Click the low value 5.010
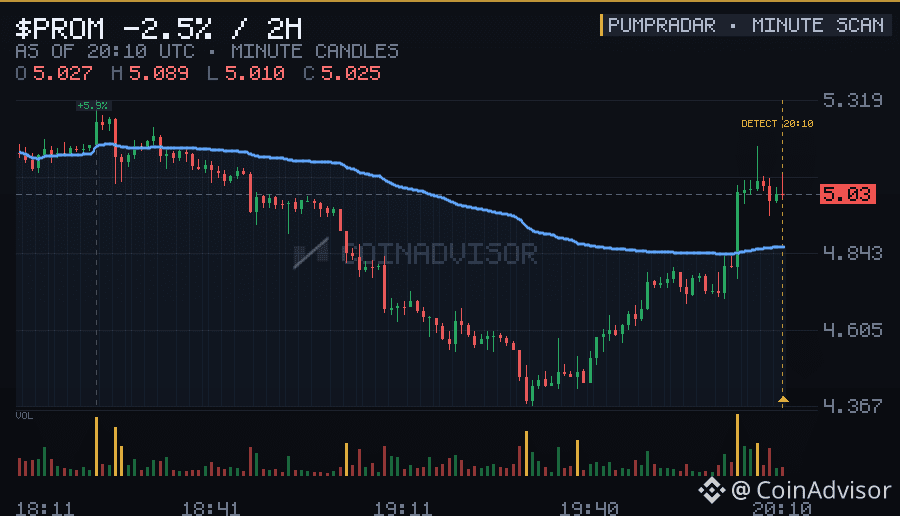900x516 pixels. coord(254,73)
